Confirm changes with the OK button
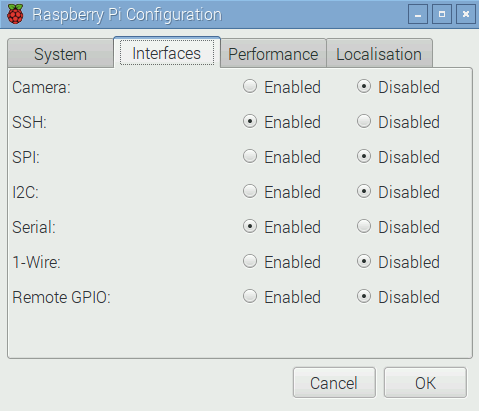Viewport: 479px width, 411px height. 425,383
